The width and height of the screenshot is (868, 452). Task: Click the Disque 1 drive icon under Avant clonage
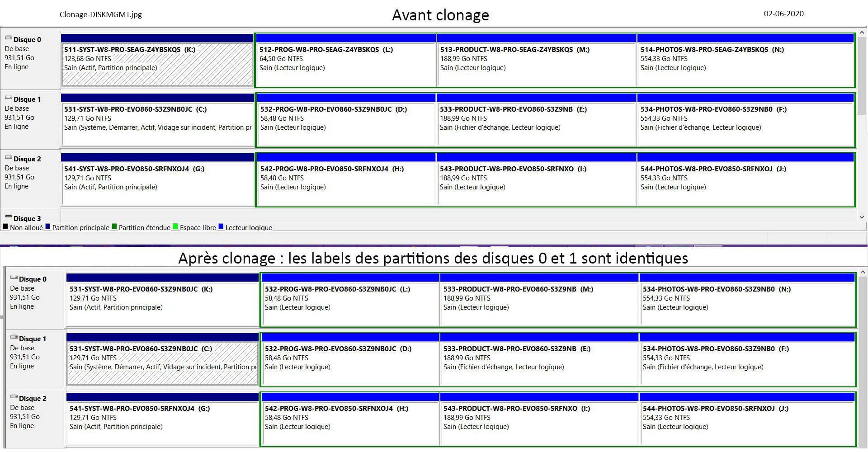pyautogui.click(x=8, y=98)
